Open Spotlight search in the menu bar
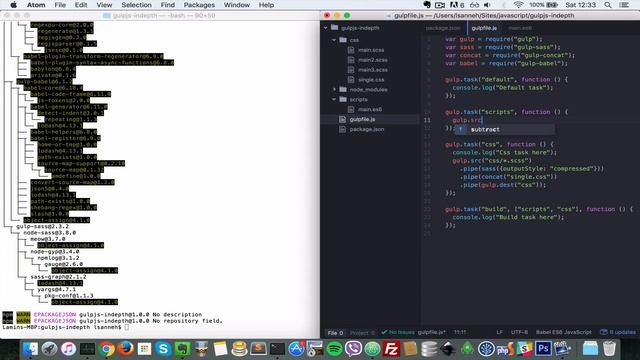This screenshot has width=640, height=360. tap(608, 5)
